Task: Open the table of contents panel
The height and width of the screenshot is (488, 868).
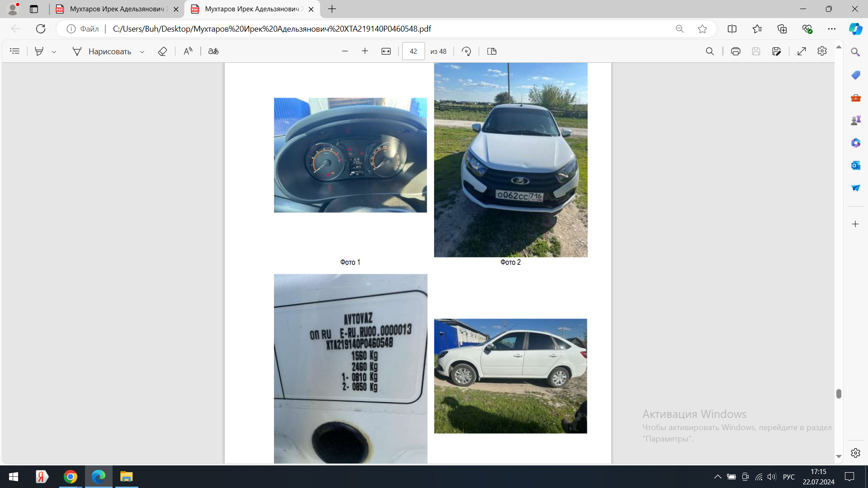Action: pos(15,52)
